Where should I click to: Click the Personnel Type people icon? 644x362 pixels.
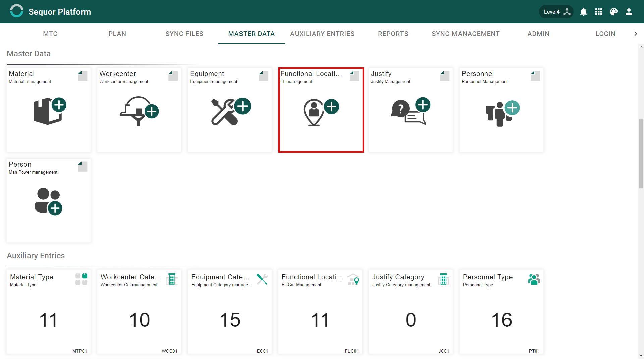click(x=534, y=279)
